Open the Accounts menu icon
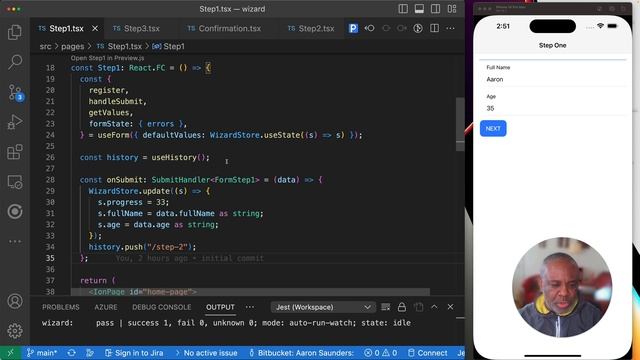 15,301
